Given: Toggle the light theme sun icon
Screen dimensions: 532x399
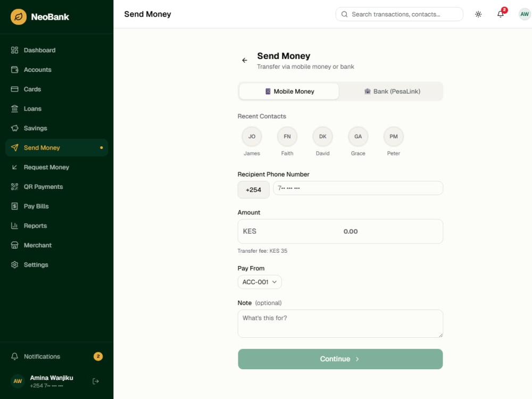Looking at the screenshot, I should coord(478,14).
